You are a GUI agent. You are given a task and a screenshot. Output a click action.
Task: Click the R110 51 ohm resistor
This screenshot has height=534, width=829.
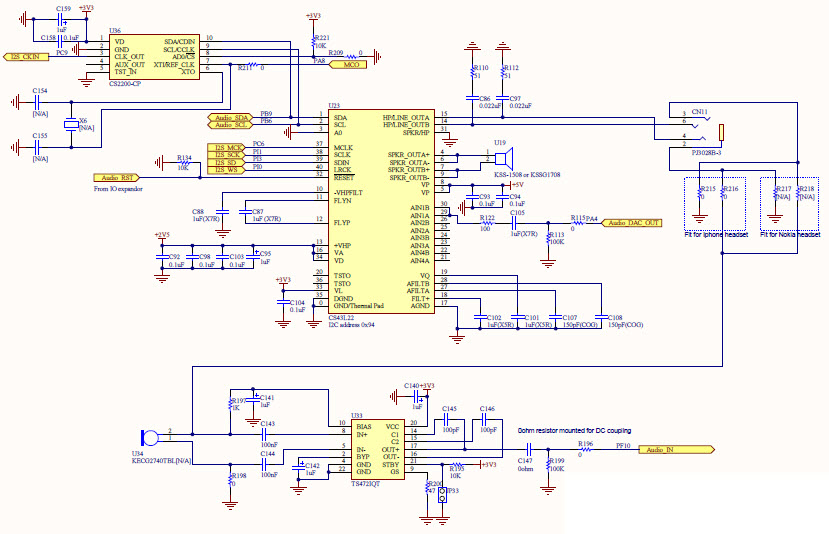click(472, 72)
